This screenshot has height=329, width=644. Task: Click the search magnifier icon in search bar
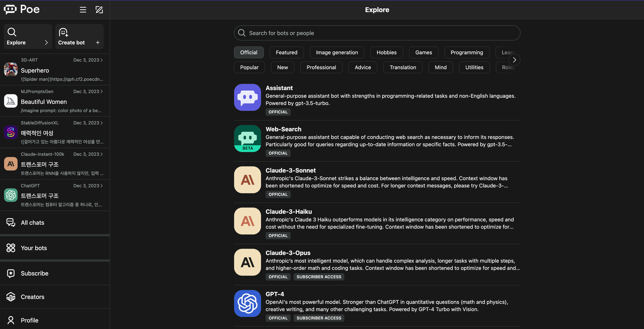pos(241,33)
